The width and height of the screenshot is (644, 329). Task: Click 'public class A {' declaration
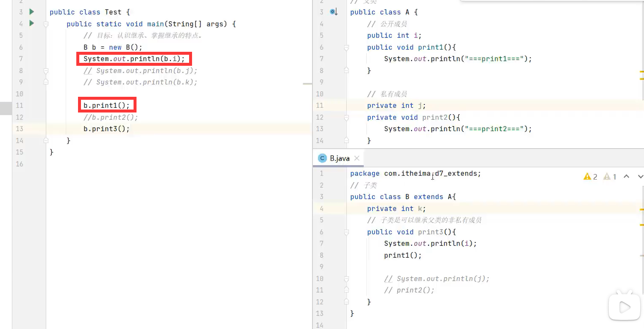coord(384,12)
